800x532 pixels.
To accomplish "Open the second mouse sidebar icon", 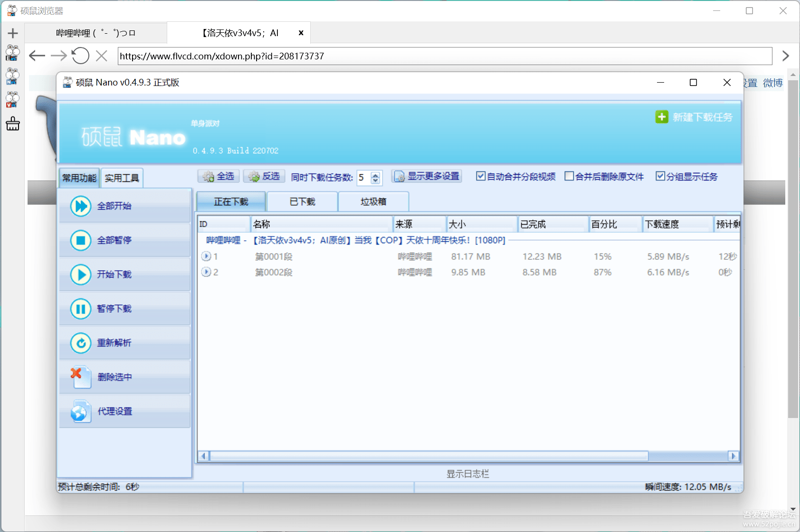I will click(x=12, y=76).
